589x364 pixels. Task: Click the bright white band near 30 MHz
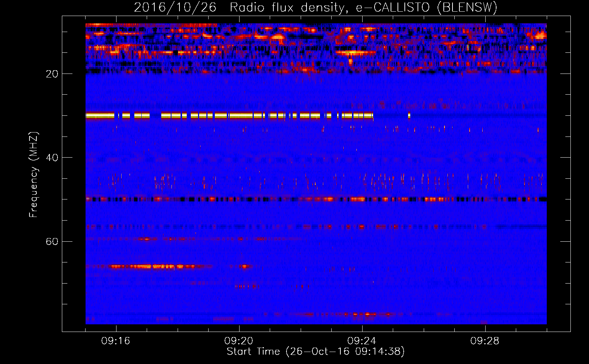(x=230, y=116)
